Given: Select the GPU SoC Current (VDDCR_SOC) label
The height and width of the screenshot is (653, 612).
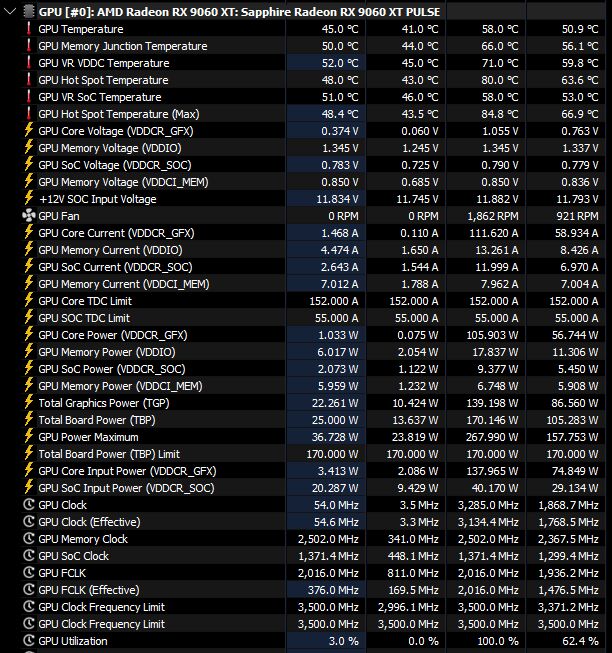Looking at the screenshot, I should coord(115,267).
